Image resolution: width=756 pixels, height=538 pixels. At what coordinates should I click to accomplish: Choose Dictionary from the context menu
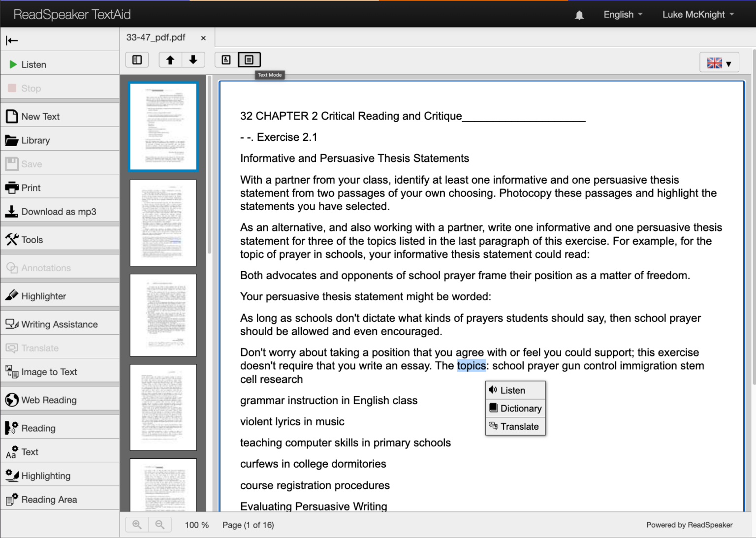515,408
